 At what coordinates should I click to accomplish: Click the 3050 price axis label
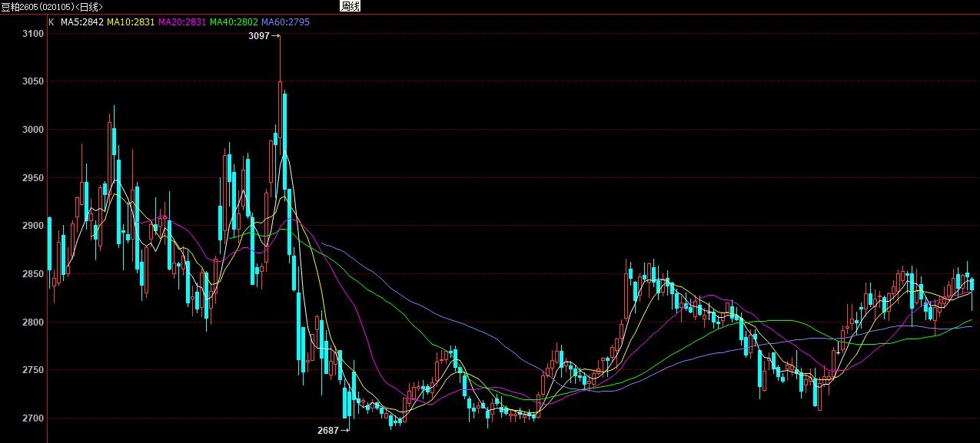click(x=33, y=81)
